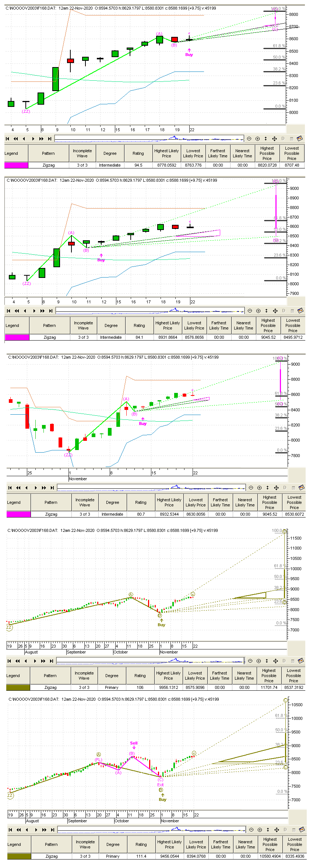Open chart settings icon of bottom chart toolbar
Image resolution: width=320 pixels, height=868 pixels.
pos(302,830)
